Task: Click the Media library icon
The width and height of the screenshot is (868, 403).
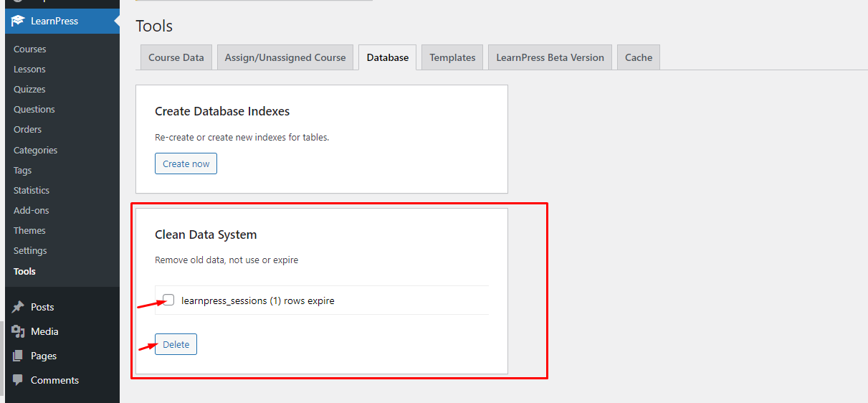Action: (18, 331)
